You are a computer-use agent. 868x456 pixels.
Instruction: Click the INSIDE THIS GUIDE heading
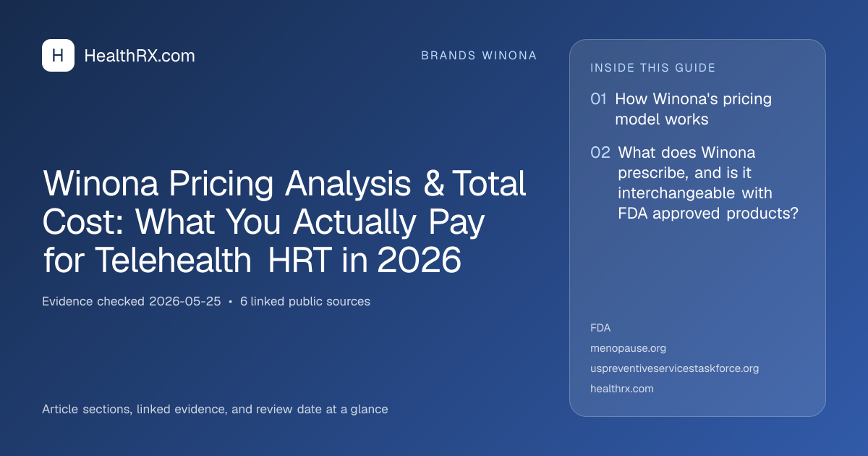[x=653, y=68]
